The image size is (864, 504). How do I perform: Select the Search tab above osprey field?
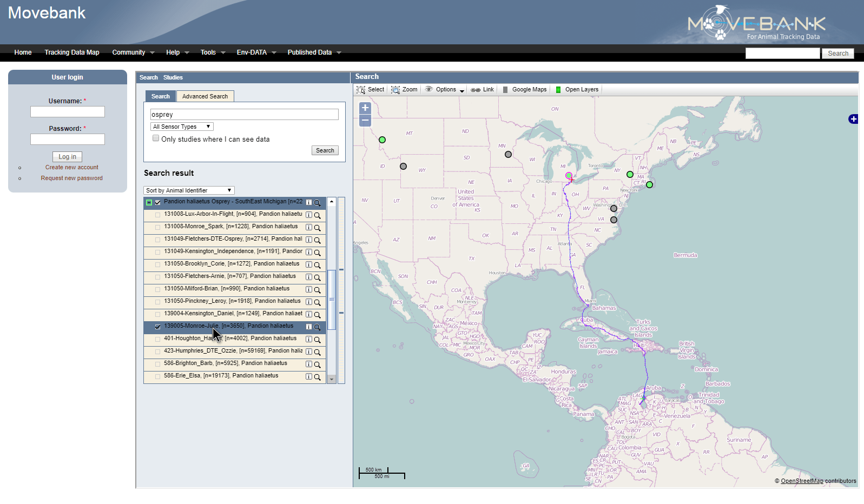point(161,96)
